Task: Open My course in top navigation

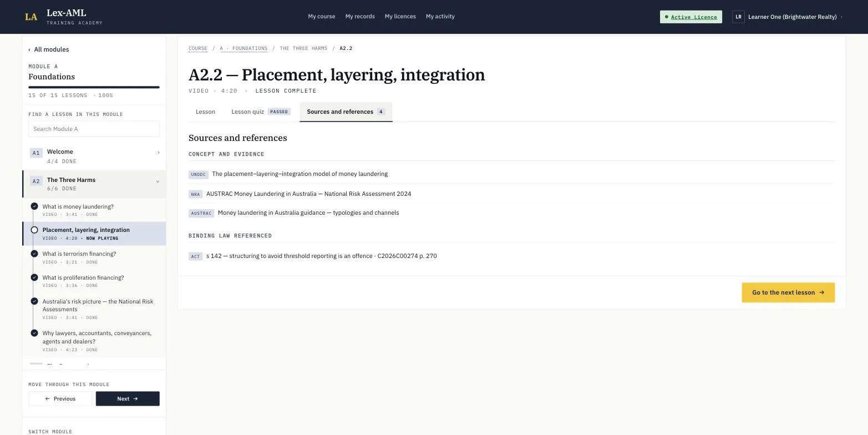Action: [x=322, y=17]
